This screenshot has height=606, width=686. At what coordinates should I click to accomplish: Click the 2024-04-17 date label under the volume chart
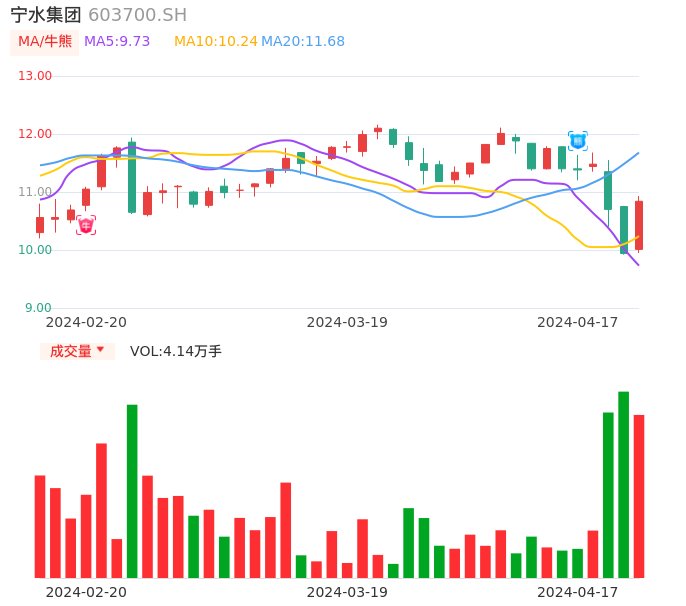click(578, 592)
